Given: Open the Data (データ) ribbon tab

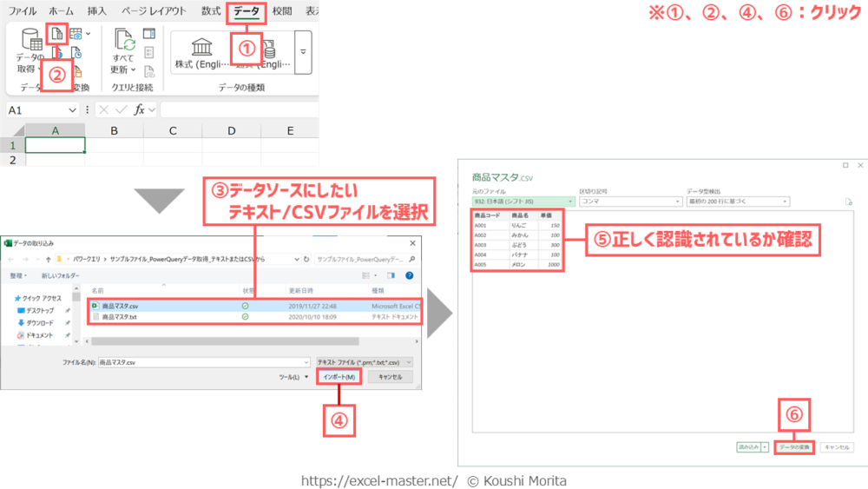Looking at the screenshot, I should click(246, 11).
